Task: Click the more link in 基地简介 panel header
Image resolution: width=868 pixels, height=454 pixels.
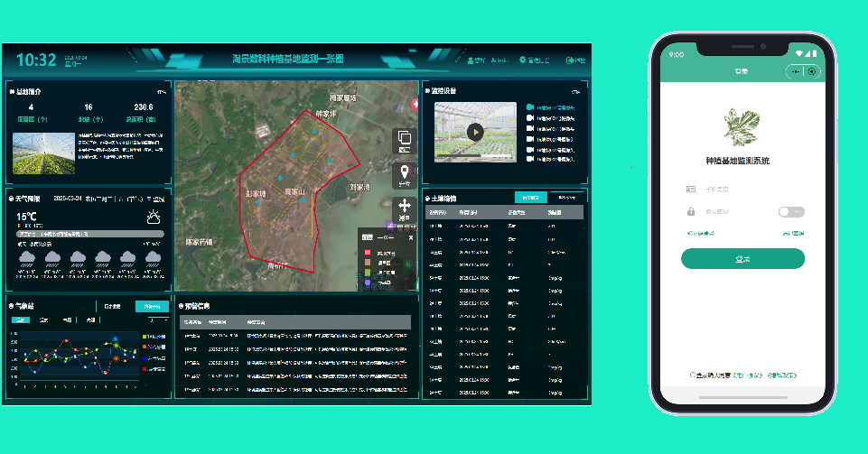Action: point(161,92)
